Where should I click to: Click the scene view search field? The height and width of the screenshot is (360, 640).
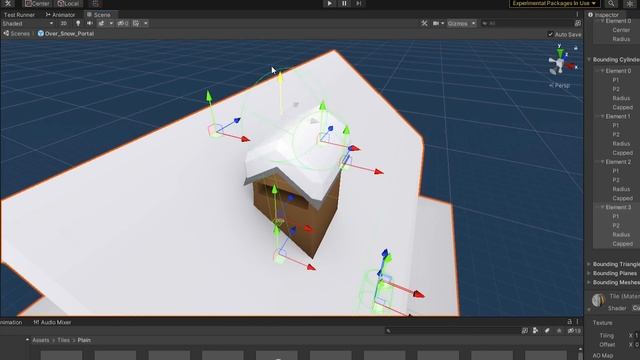[x=526, y=24]
